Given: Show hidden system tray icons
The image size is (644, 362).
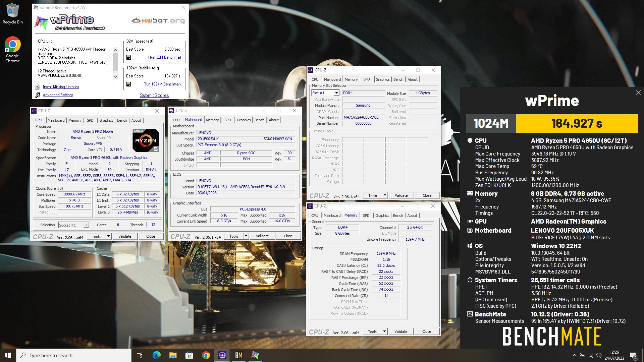Looking at the screenshot, I should pos(574,355).
